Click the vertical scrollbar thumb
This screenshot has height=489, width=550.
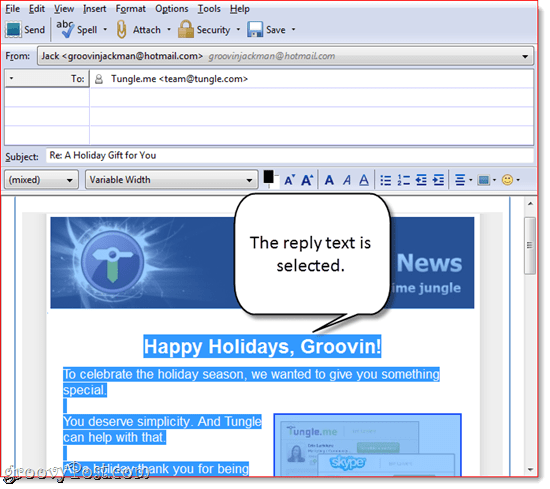530,246
